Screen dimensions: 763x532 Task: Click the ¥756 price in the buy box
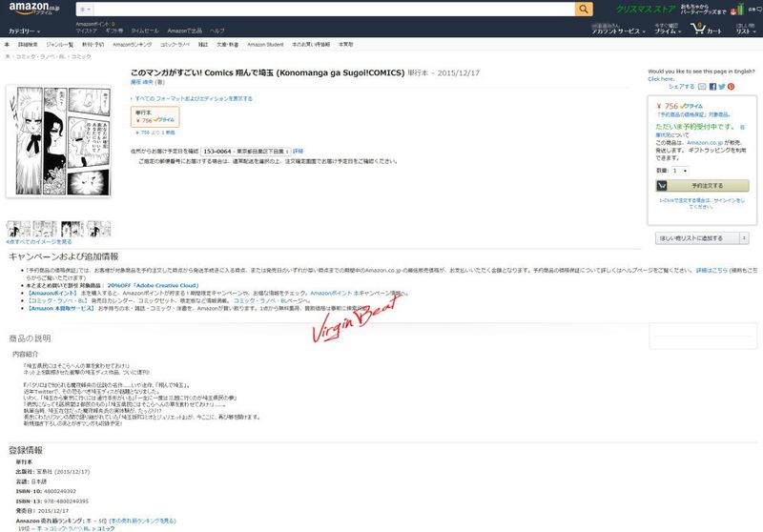[667, 106]
